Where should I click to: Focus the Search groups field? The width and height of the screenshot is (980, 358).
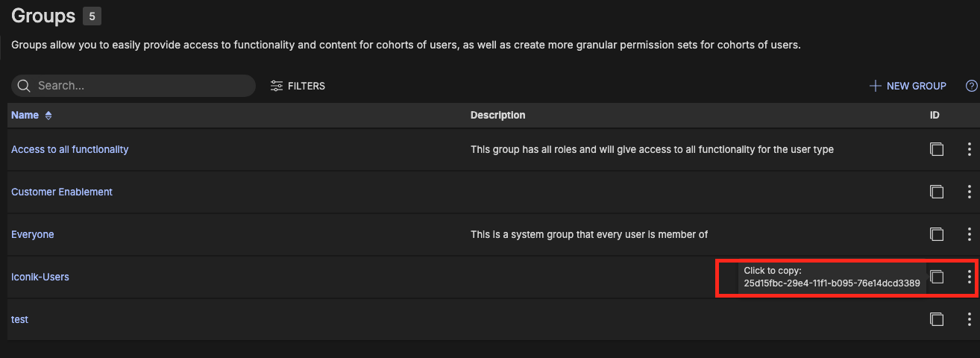[x=142, y=86]
